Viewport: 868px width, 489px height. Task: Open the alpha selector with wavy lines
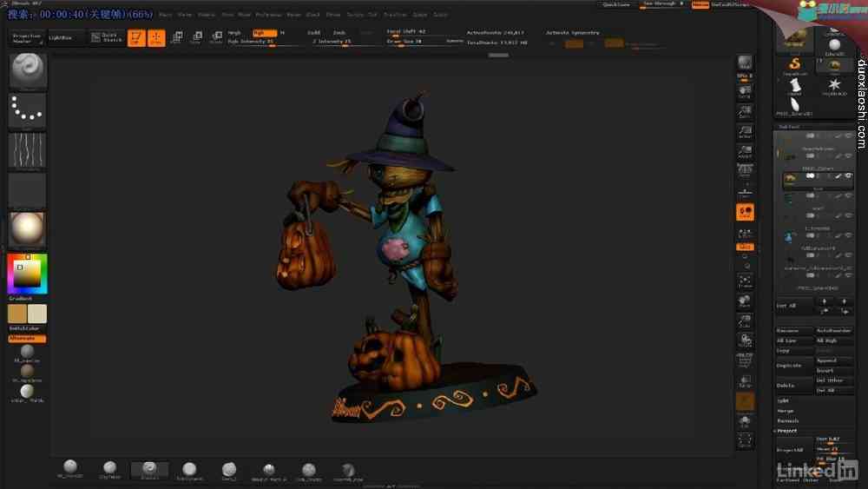point(28,150)
